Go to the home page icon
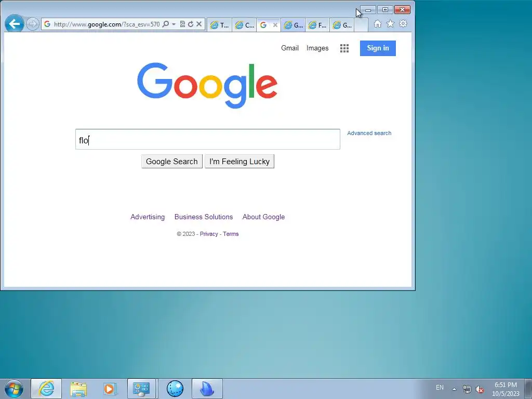The width and height of the screenshot is (532, 399). [378, 24]
